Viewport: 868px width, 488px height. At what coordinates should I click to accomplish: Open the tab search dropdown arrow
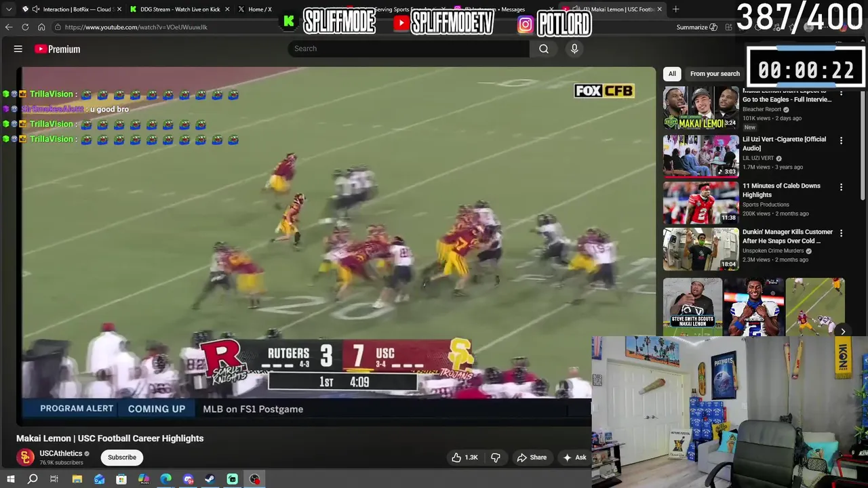click(x=8, y=9)
